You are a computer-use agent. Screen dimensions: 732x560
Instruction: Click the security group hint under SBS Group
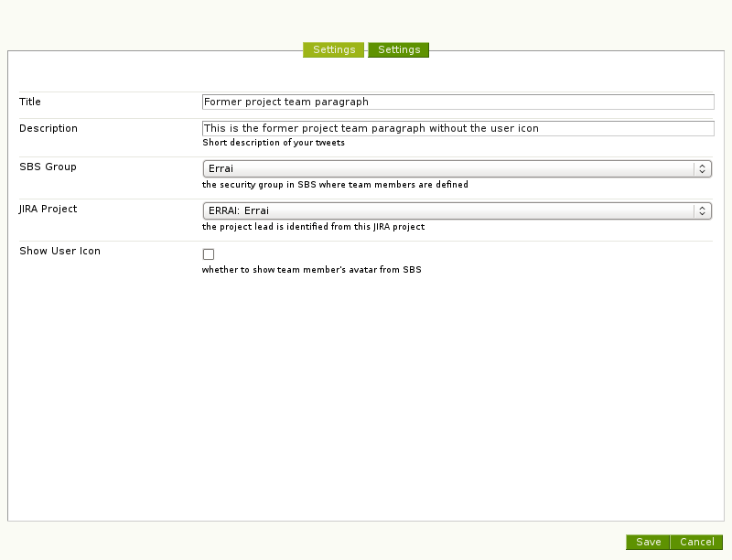335,185
